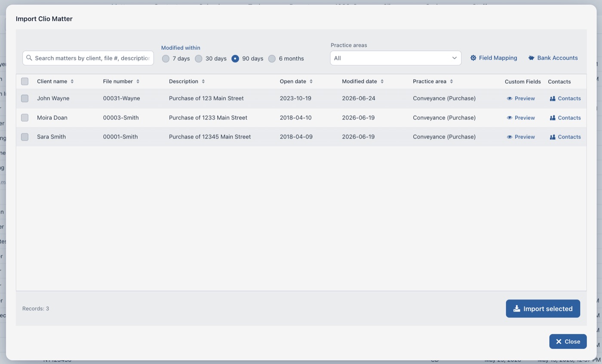The width and height of the screenshot is (602, 364).
Task: Open Contacts for John Wayne
Action: tap(565, 98)
